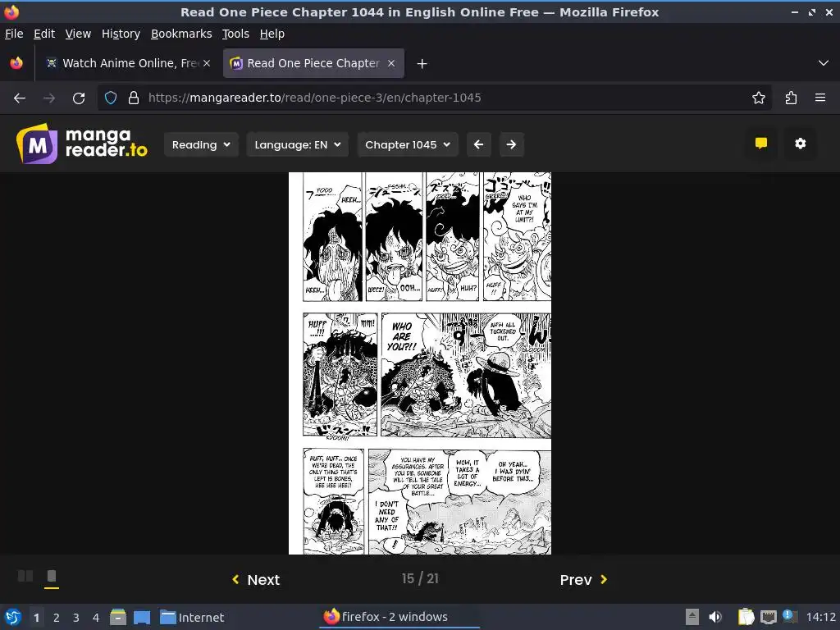The height and width of the screenshot is (630, 840).
Task: Click the 14:12 clock
Action: point(820,617)
